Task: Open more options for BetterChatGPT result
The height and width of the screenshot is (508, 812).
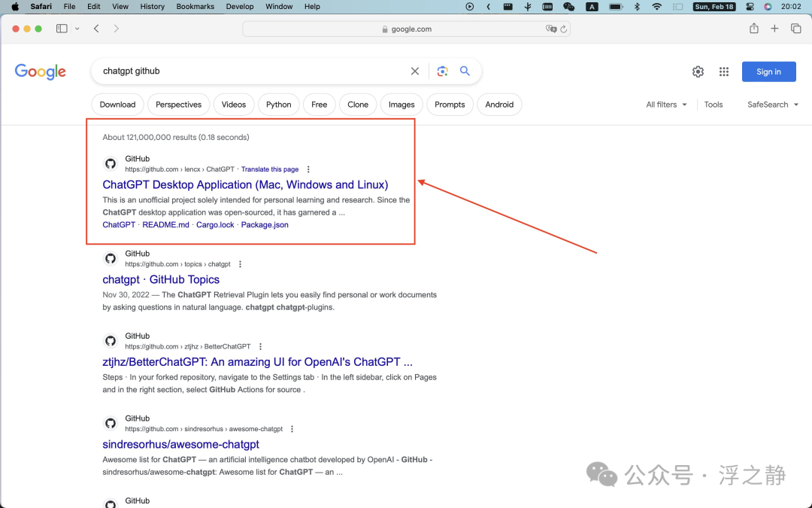Action: 260,347
